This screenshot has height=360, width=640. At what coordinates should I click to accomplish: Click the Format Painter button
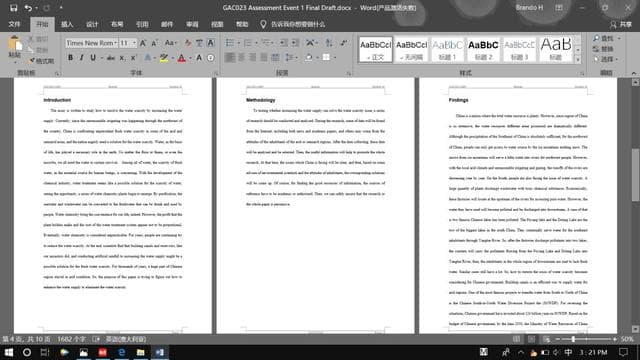coord(41,61)
